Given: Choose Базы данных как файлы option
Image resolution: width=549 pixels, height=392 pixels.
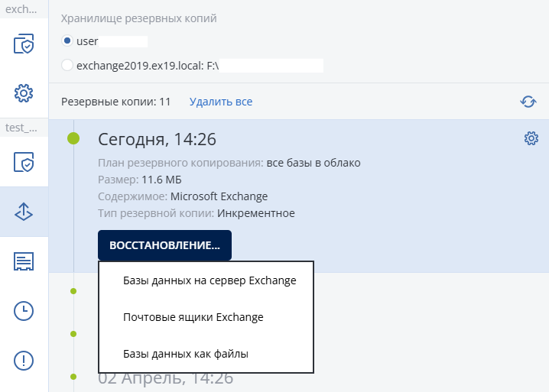Looking at the screenshot, I should click(186, 354).
